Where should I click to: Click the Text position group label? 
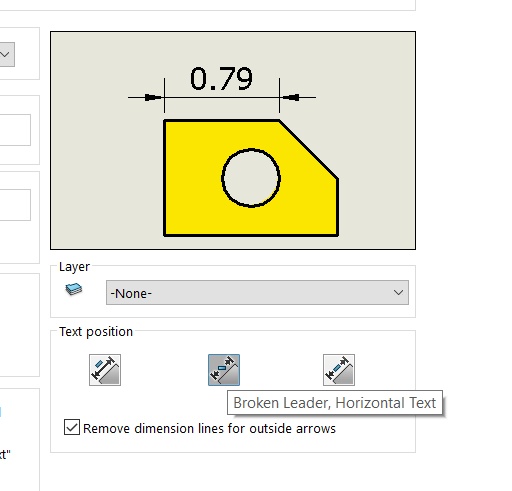coord(96,332)
